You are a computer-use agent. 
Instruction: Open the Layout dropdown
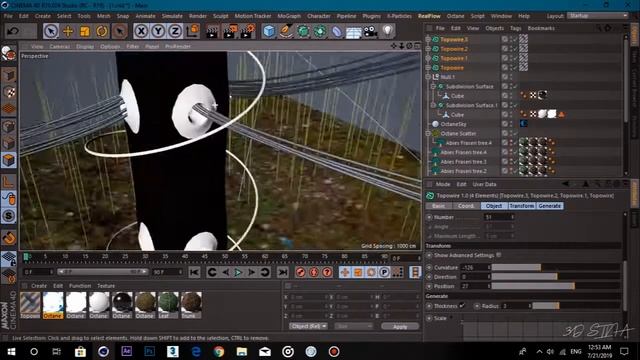point(598,16)
